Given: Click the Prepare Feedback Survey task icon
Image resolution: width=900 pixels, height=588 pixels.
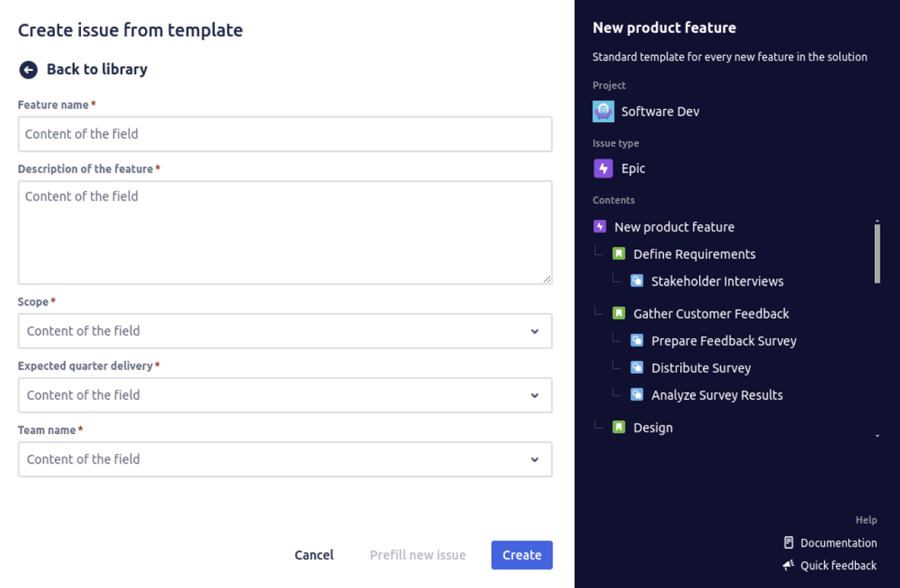Looking at the screenshot, I should [x=637, y=341].
